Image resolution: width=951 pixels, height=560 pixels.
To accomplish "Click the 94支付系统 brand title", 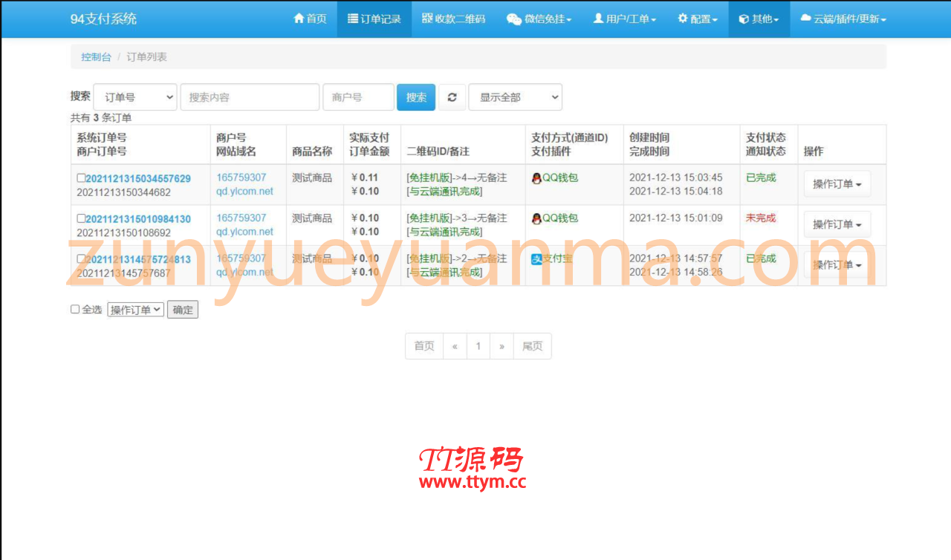I will [x=103, y=19].
